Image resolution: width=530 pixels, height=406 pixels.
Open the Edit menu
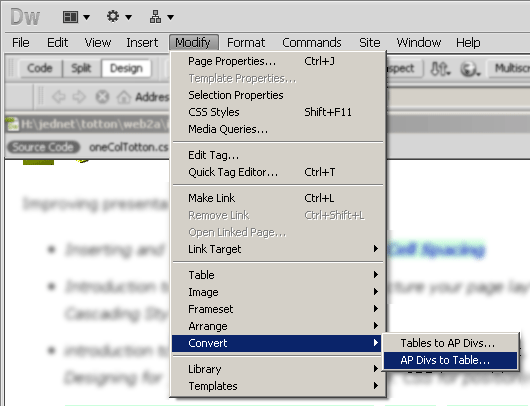pyautogui.click(x=57, y=43)
